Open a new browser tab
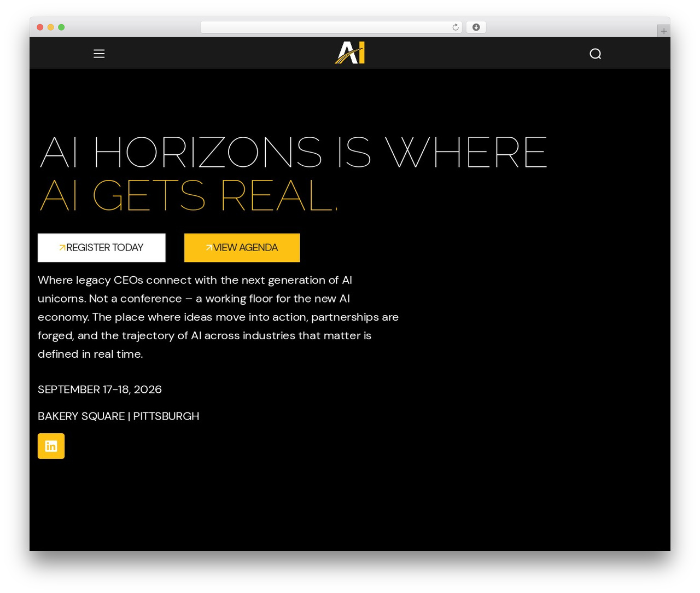The image size is (700, 593). 663,31
